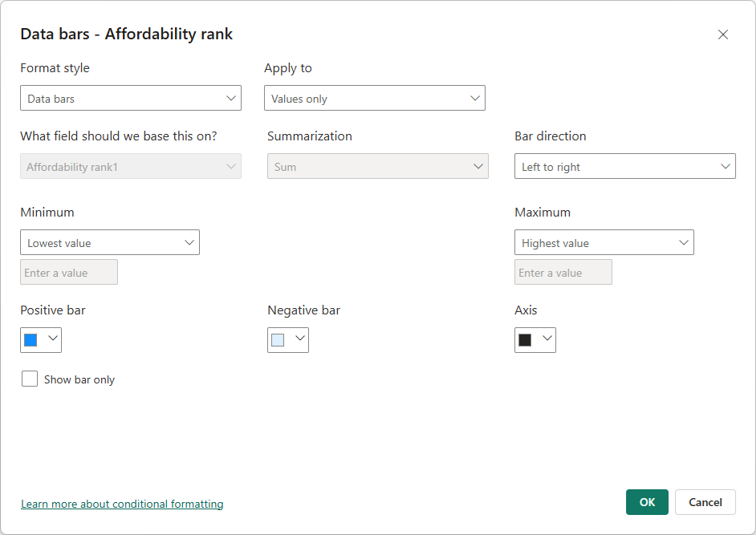Open the Negative bar color picker
This screenshot has width=756, height=535.
tap(287, 339)
